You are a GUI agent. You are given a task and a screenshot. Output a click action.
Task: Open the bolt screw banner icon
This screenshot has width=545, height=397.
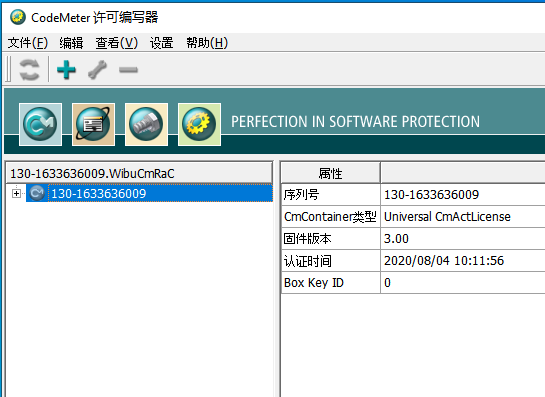[146, 124]
